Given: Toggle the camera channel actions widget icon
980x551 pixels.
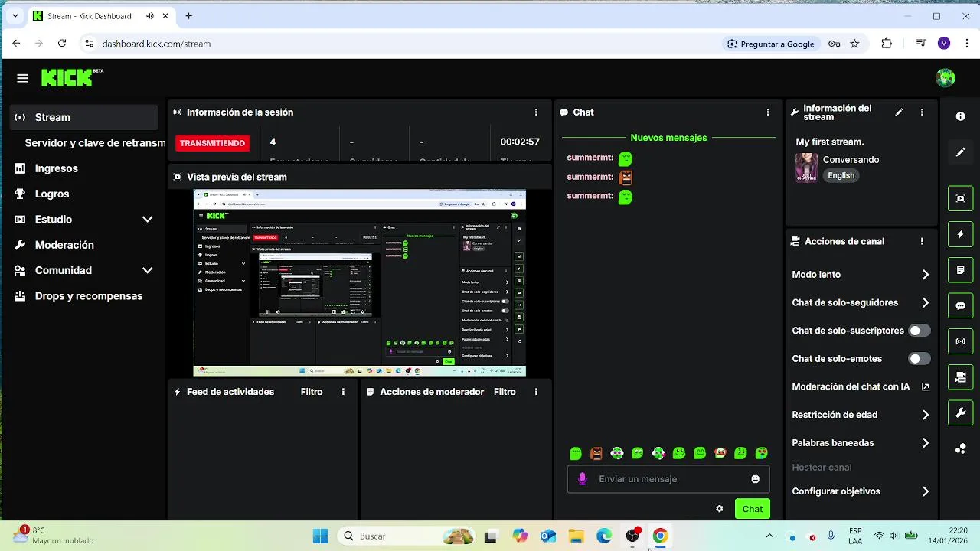Looking at the screenshot, I should click(960, 377).
